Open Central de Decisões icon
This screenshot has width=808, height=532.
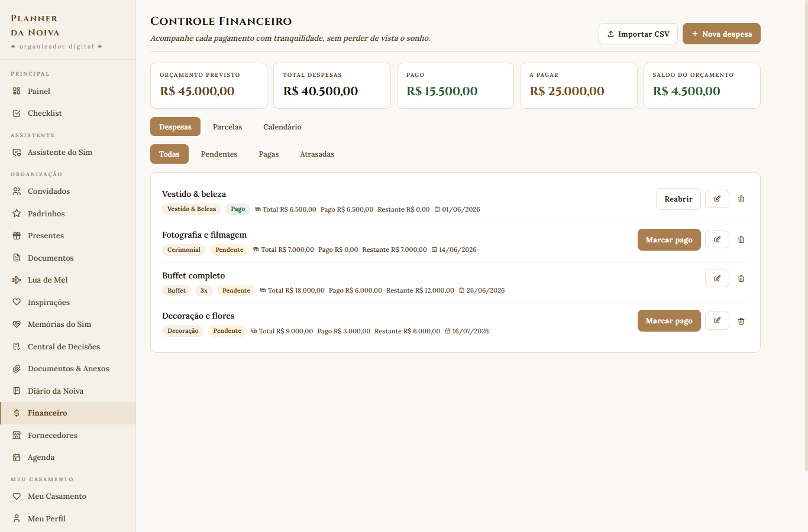pos(17,347)
